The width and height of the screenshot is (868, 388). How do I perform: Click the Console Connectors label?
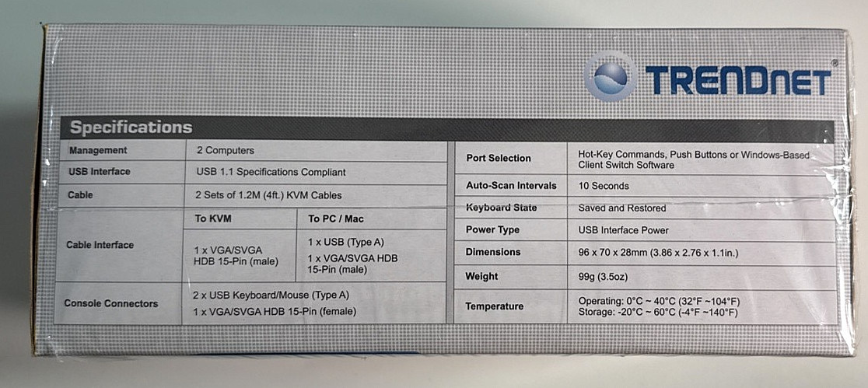coord(110,303)
